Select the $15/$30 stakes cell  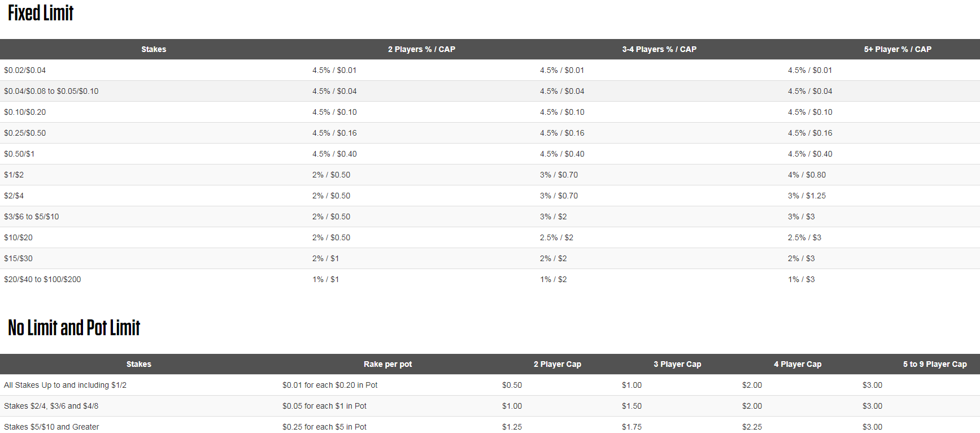pos(19,258)
